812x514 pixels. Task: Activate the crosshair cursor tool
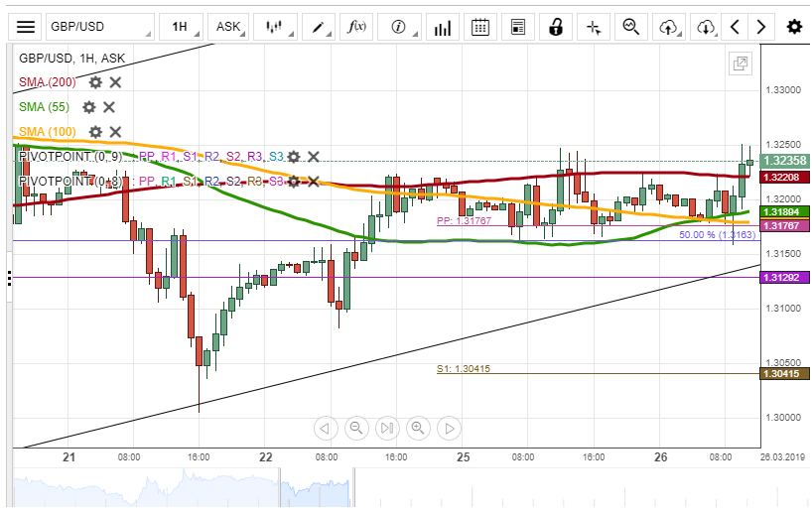tap(594, 27)
